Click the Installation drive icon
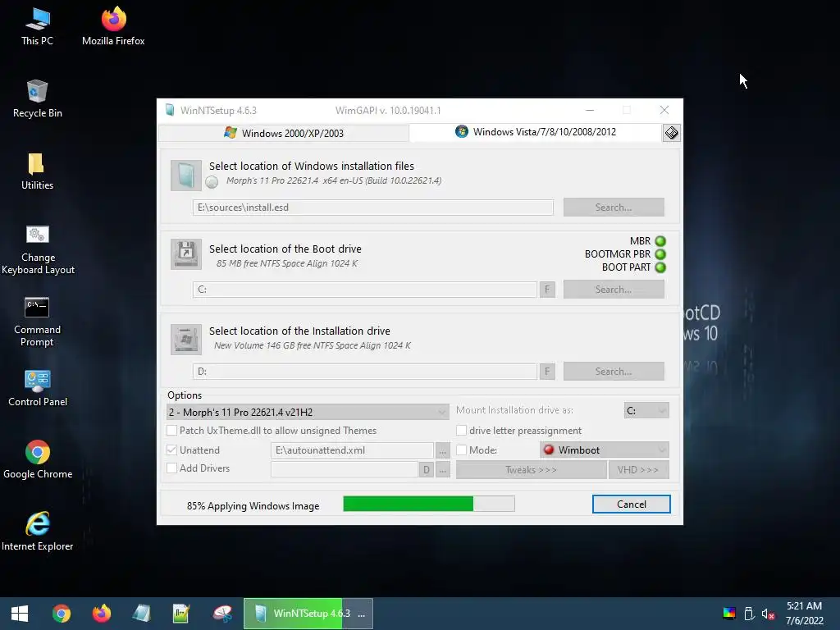Viewport: 840px width, 630px height. pos(186,339)
